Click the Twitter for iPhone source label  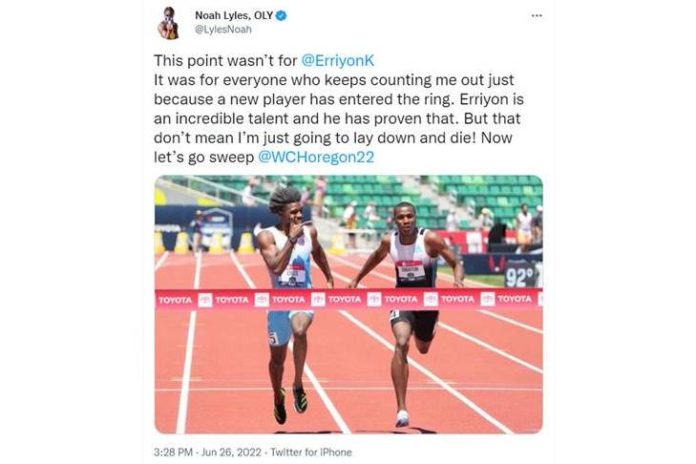(x=311, y=452)
